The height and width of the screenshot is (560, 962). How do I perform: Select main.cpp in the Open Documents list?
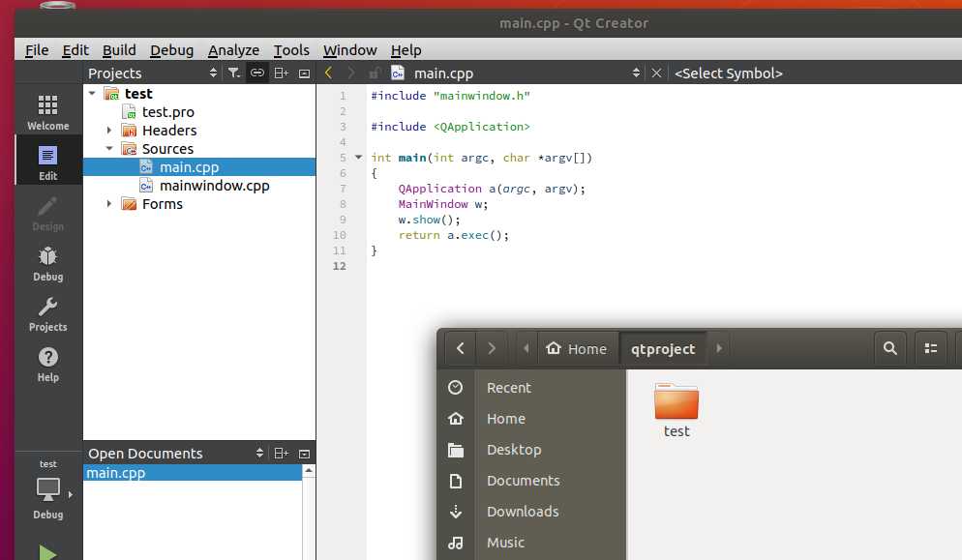pyautogui.click(x=192, y=473)
